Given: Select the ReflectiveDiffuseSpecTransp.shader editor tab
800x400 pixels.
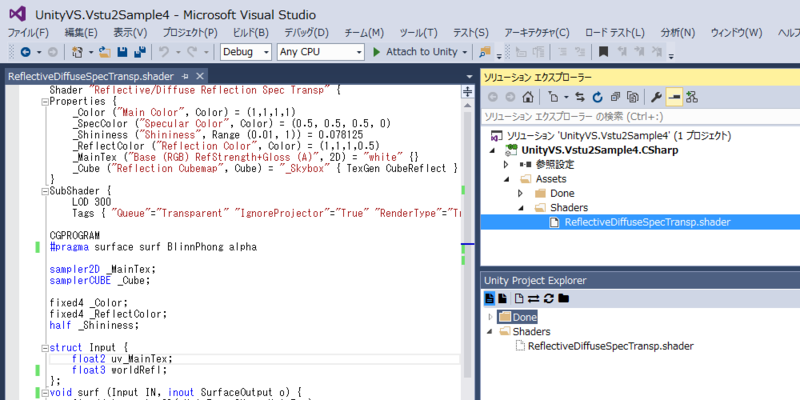Looking at the screenshot, I should (91, 77).
